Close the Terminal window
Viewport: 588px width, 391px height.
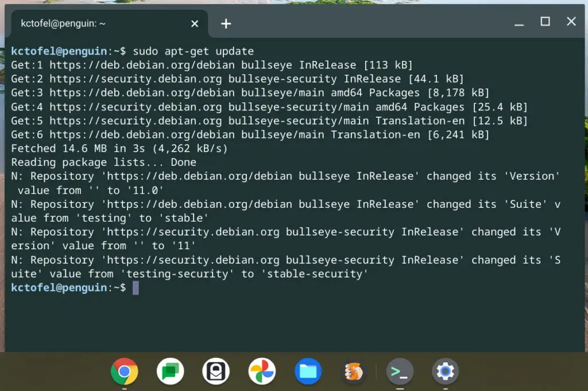pos(571,21)
